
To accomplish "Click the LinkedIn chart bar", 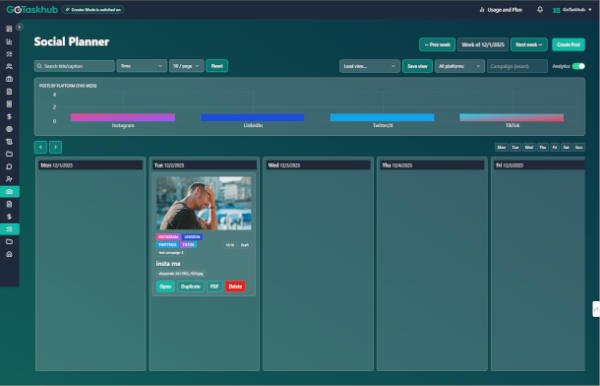I will [253, 117].
